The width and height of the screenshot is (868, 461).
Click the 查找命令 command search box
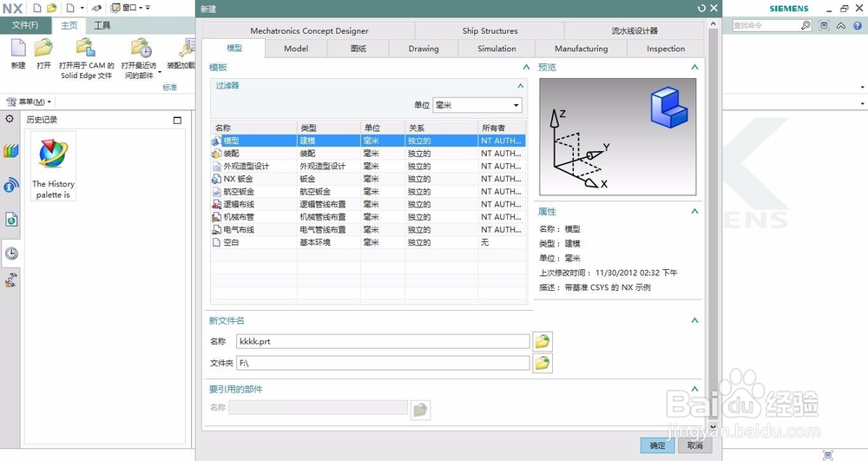pos(766,25)
